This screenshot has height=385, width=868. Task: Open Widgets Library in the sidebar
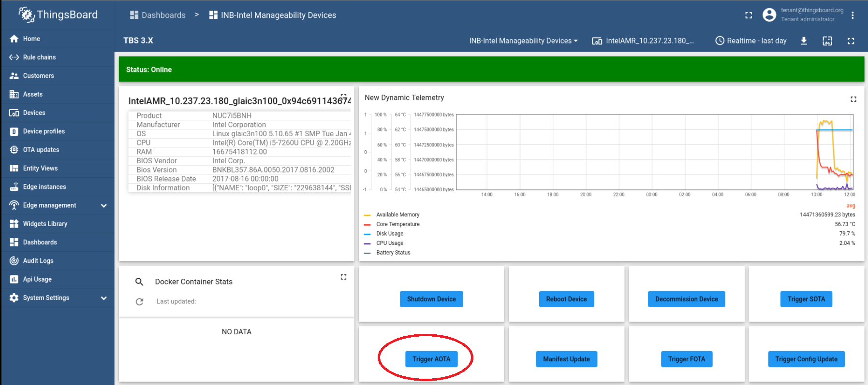point(58,224)
